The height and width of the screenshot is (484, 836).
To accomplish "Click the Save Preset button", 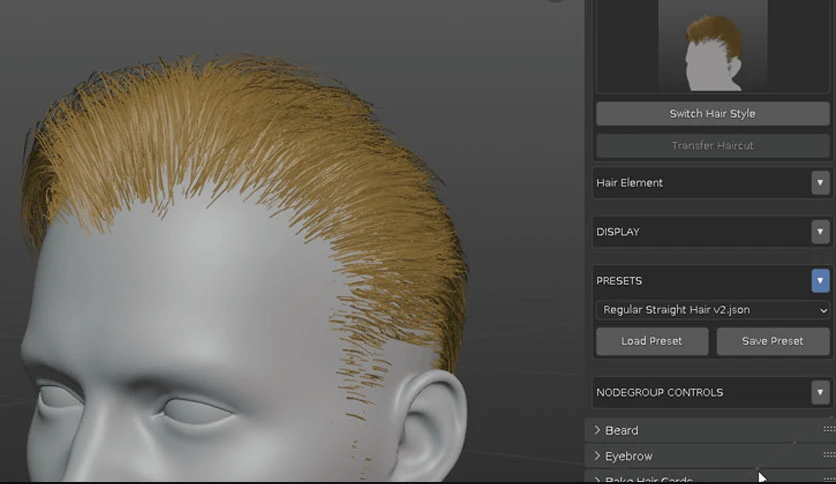I will (x=773, y=341).
